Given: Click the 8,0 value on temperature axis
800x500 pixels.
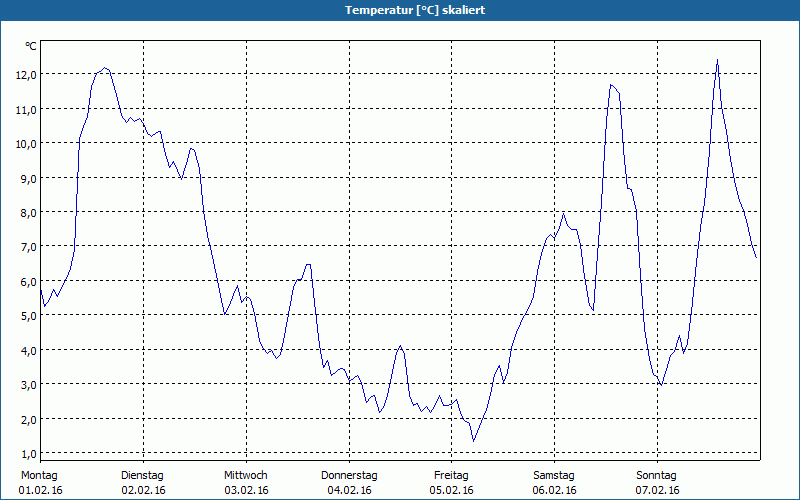Looking at the screenshot, I should coord(30,212).
